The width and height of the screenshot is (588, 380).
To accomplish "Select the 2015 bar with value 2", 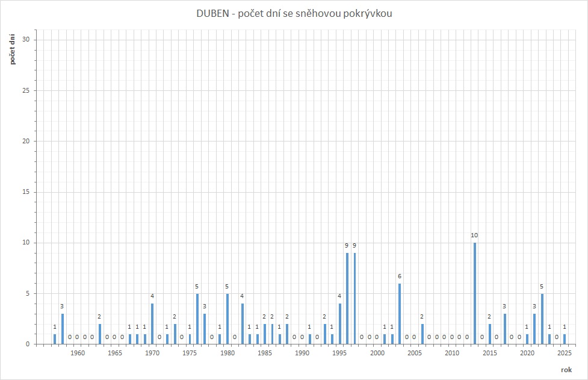I will click(x=490, y=334).
